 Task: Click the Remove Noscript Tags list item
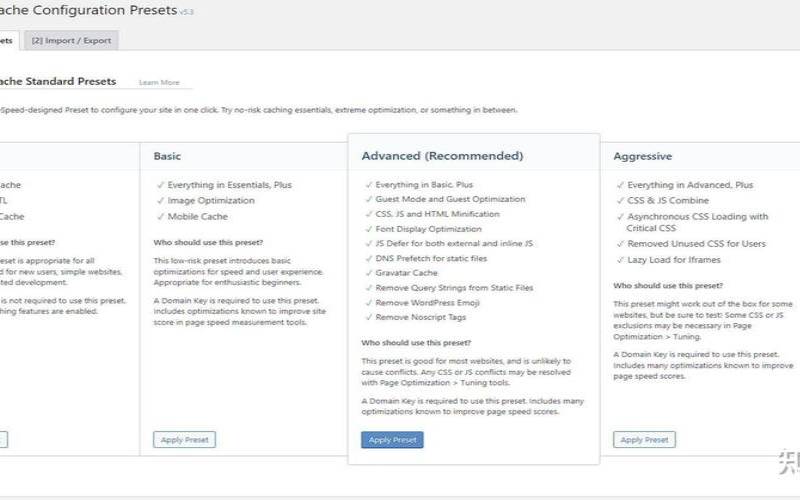tap(421, 317)
